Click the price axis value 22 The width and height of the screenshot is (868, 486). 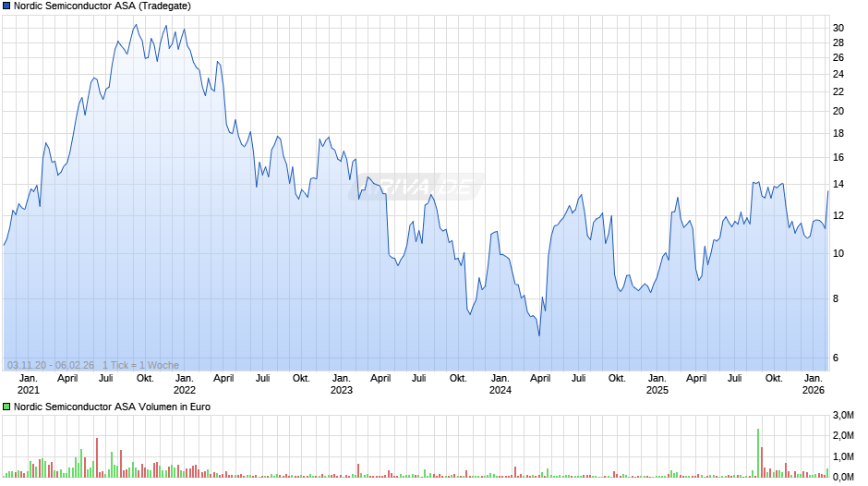pos(838,92)
